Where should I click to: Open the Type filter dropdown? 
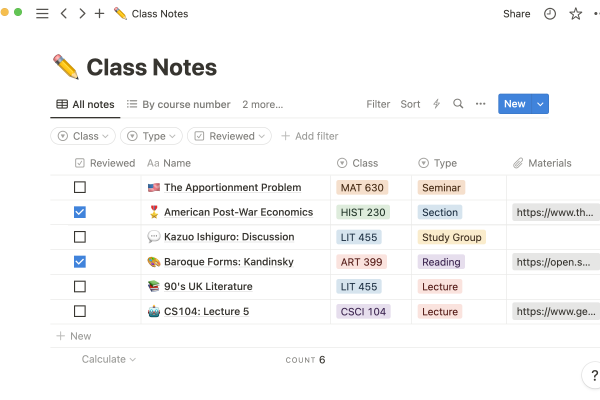(153, 136)
